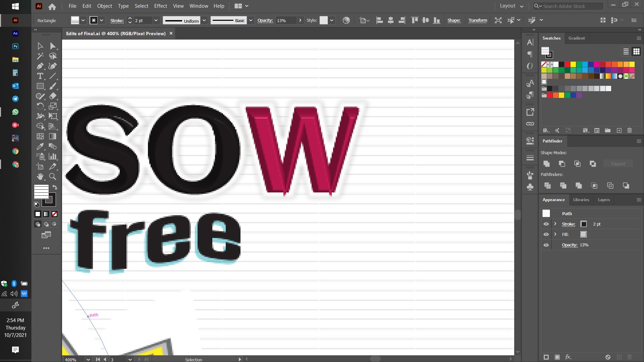Open the Column Graph tool
This screenshot has height=362, width=644.
pyautogui.click(x=53, y=157)
